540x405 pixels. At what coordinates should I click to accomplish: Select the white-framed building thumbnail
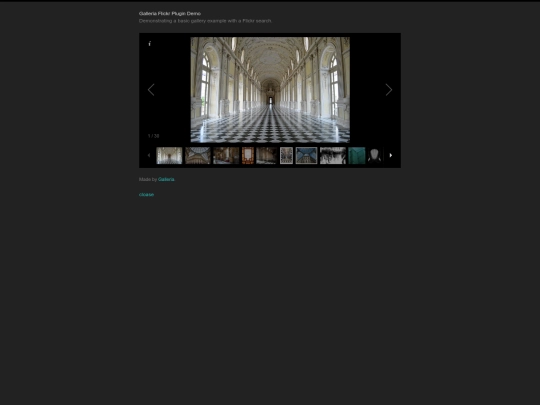coord(286,155)
